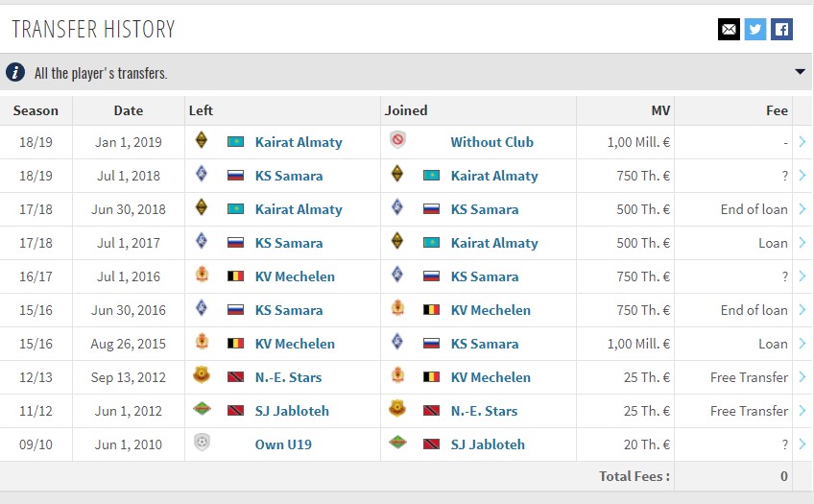Viewport: 814px width, 504px height.
Task: Click the Fee column header
Action: tap(777, 110)
